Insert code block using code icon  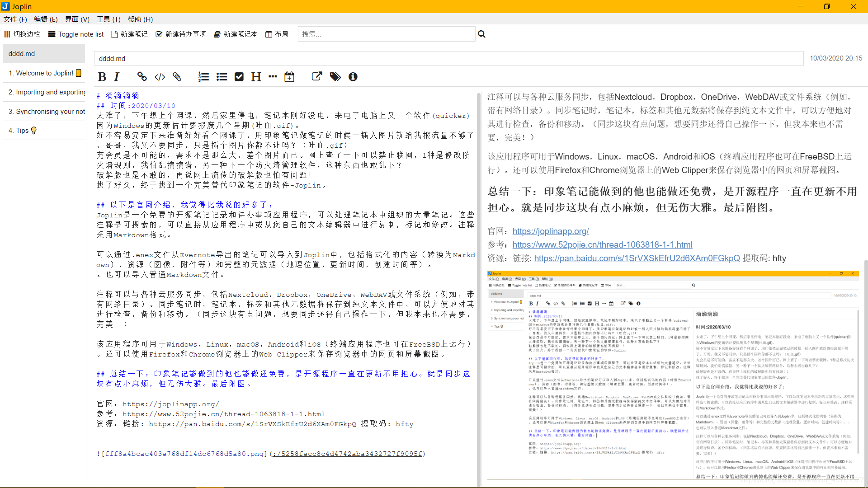pos(160,77)
